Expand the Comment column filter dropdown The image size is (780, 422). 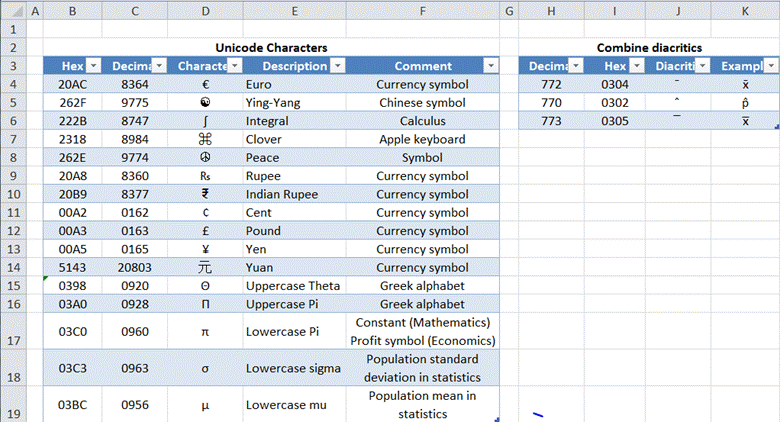[x=490, y=66]
